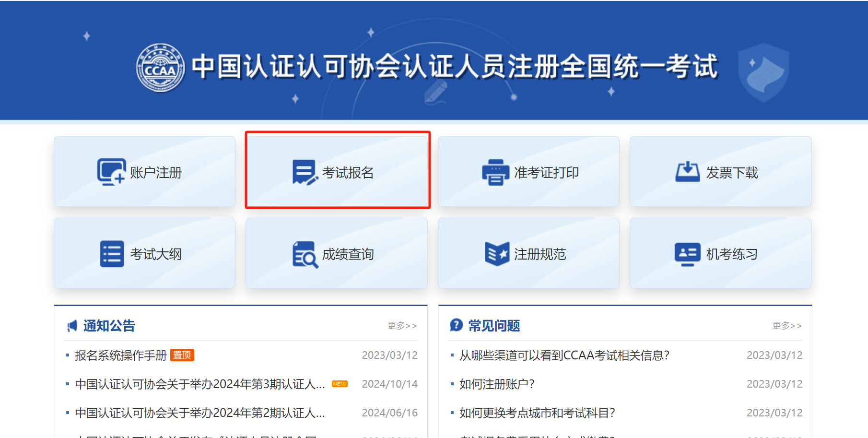This screenshot has height=438, width=868.
Task: Open 如何更换考点城市和考试科目 question
Action: [x=537, y=413]
